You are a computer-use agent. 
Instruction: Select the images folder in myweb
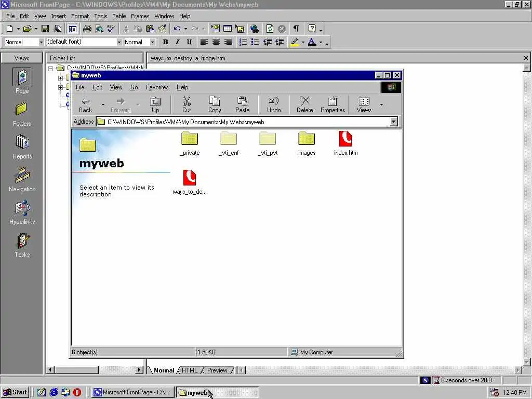coord(307,143)
